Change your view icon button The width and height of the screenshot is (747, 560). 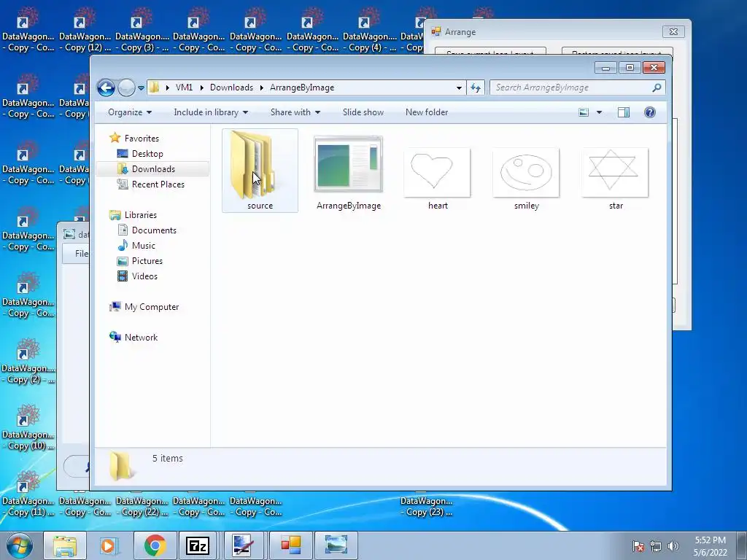pos(584,112)
